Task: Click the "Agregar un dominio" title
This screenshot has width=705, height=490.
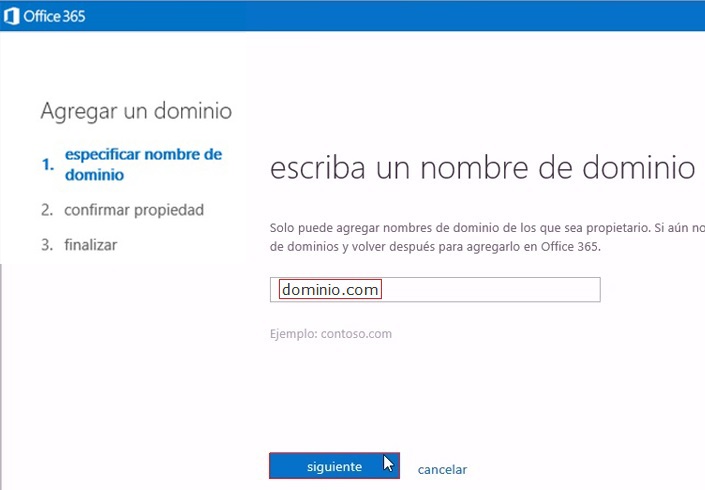Action: pyautogui.click(x=136, y=110)
